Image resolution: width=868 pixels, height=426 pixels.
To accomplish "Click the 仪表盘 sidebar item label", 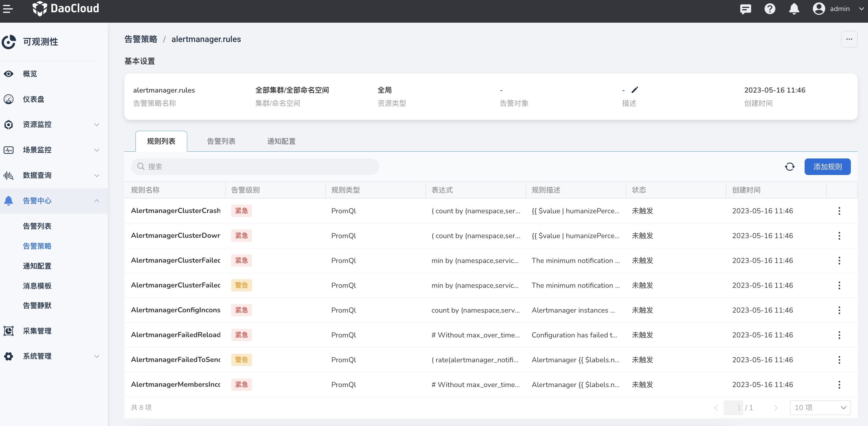I will coord(33,99).
